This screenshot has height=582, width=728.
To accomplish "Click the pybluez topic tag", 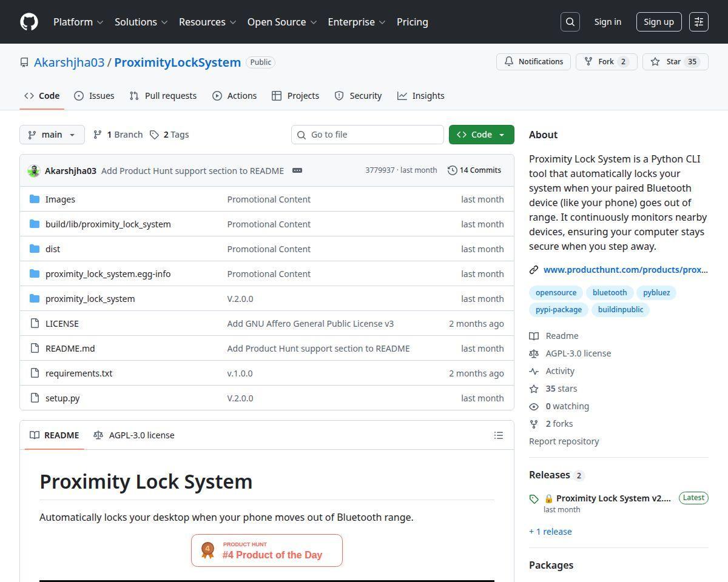I will [656, 293].
